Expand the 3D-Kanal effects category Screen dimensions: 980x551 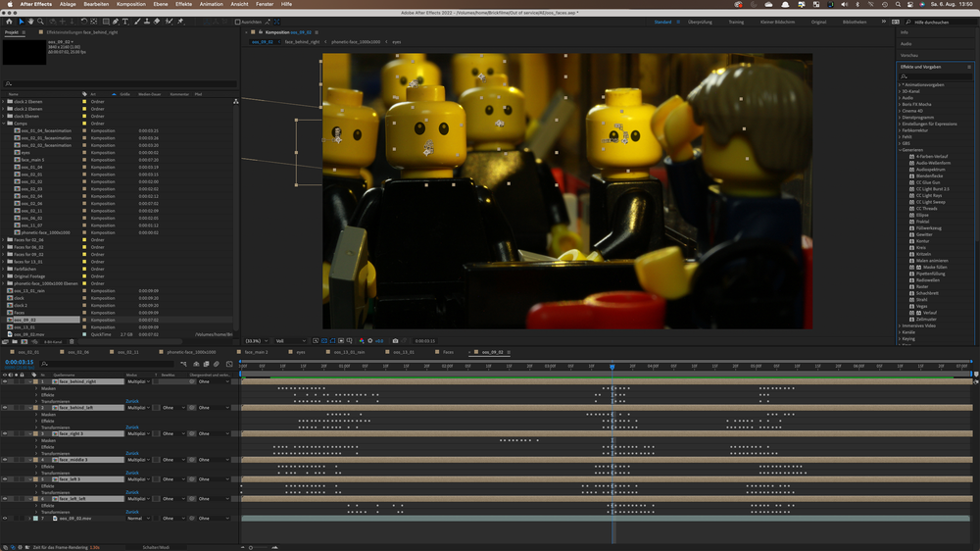tap(900, 91)
